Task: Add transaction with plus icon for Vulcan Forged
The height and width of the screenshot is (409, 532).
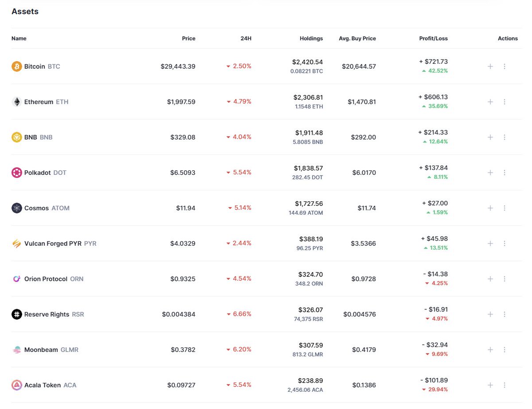Action: coord(490,244)
